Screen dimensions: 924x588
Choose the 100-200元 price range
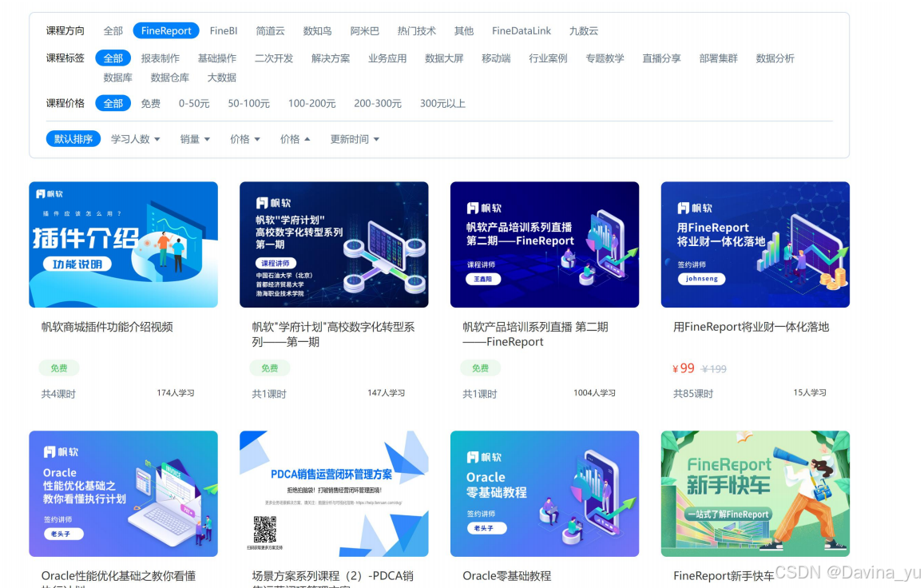pos(311,103)
